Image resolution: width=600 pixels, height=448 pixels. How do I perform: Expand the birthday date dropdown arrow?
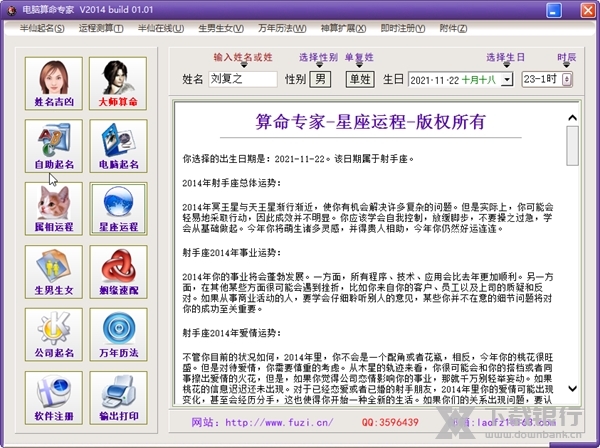point(507,80)
